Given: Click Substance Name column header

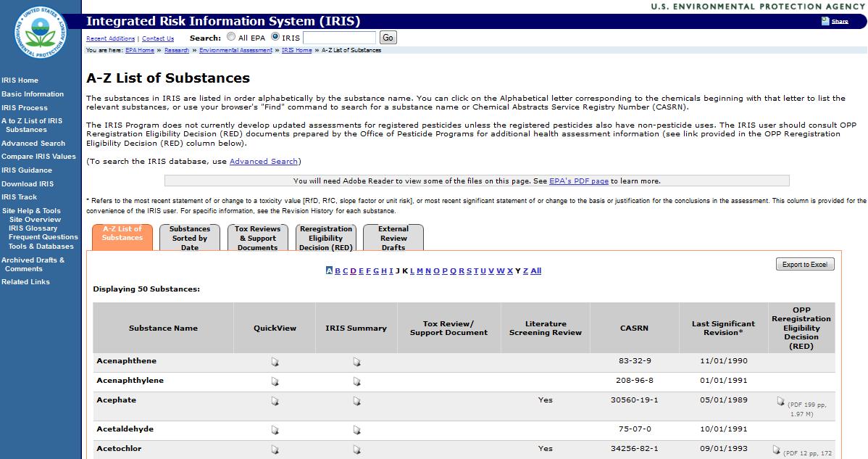Looking at the screenshot, I should pyautogui.click(x=163, y=328).
